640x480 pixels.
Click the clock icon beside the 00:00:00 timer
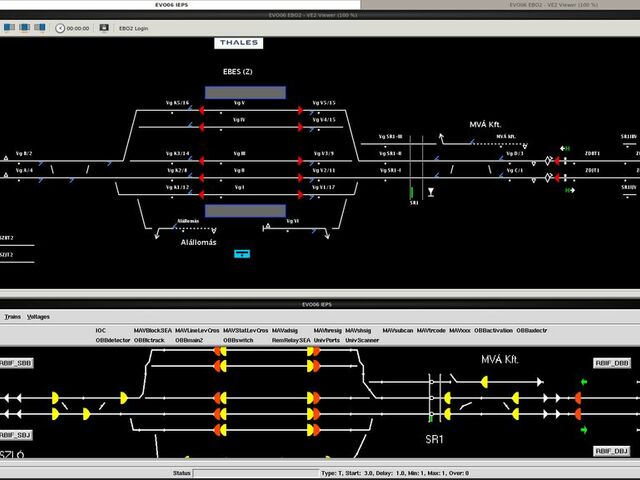[58, 28]
